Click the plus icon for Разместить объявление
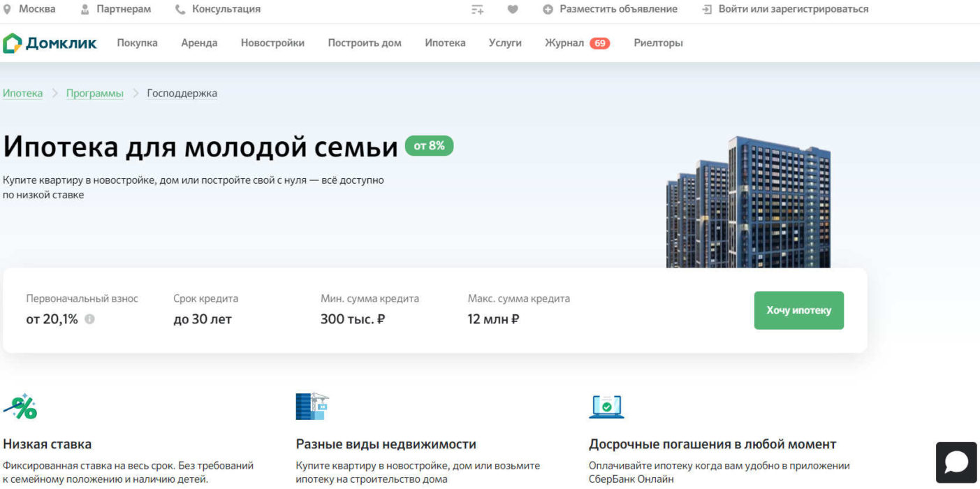 point(547,9)
